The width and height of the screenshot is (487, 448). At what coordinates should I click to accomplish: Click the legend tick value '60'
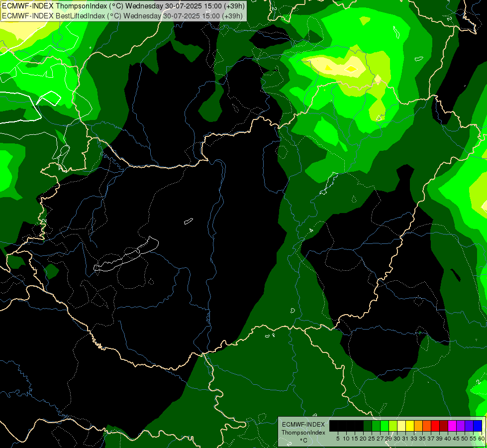482,439
